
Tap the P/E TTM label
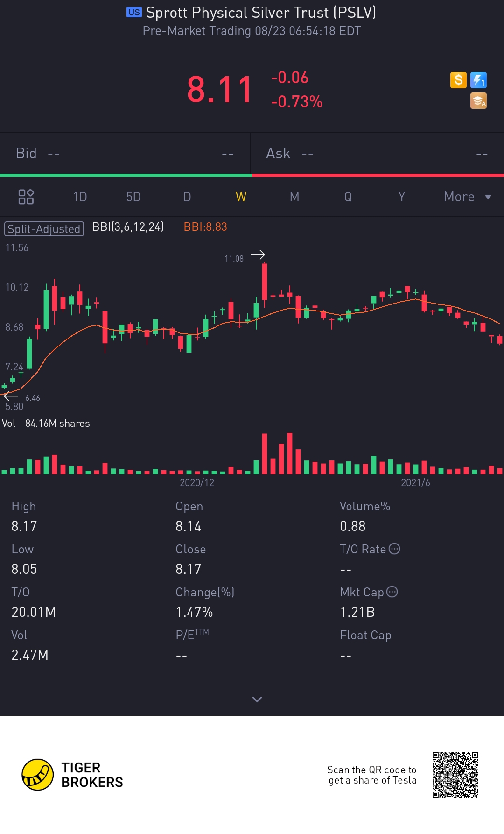192,635
